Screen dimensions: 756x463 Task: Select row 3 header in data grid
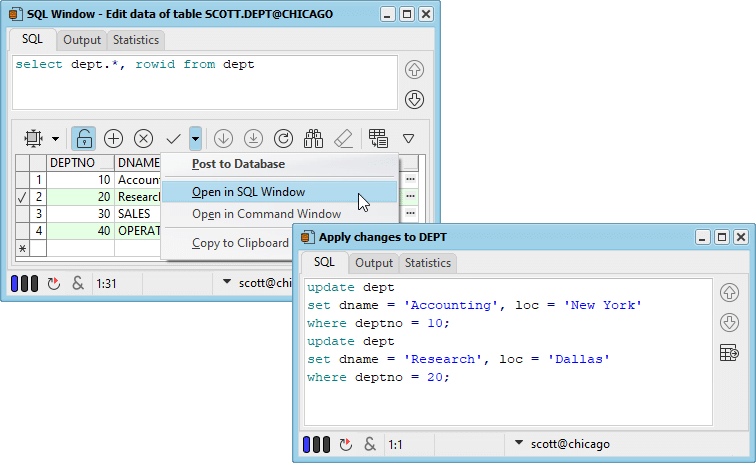(x=38, y=214)
